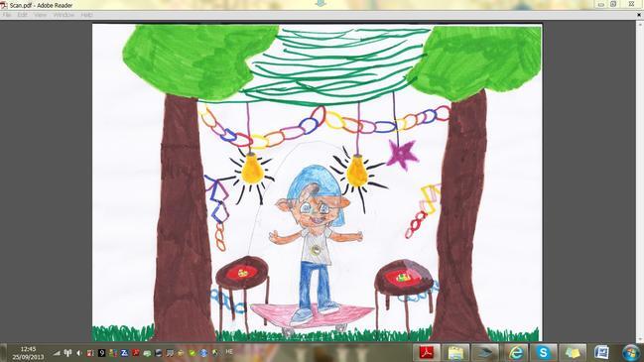
Task: Open Skype from the taskbar
Action: 544,353
